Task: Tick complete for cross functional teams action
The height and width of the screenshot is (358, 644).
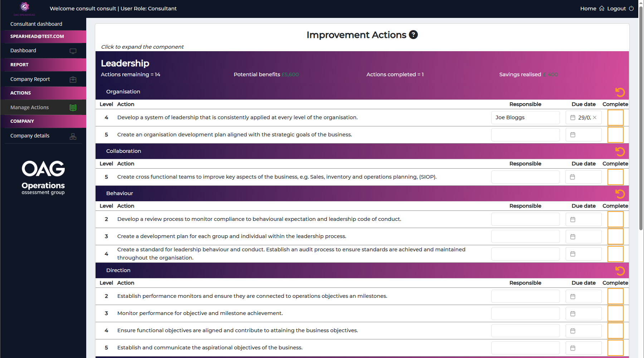Action: (615, 177)
